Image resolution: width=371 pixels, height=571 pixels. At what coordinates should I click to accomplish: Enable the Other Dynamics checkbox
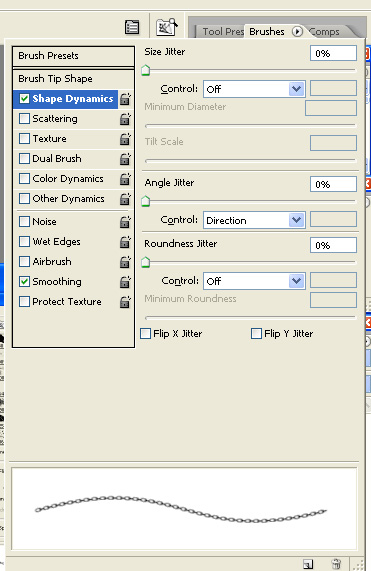point(24,199)
